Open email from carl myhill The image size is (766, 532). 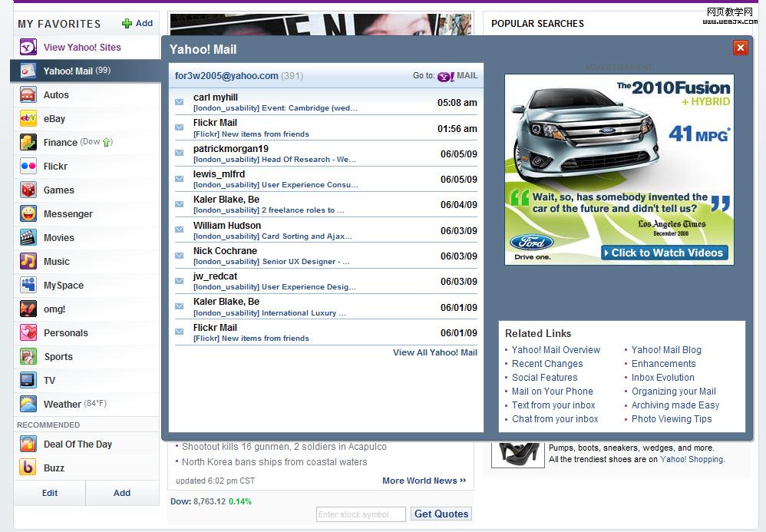216,97
